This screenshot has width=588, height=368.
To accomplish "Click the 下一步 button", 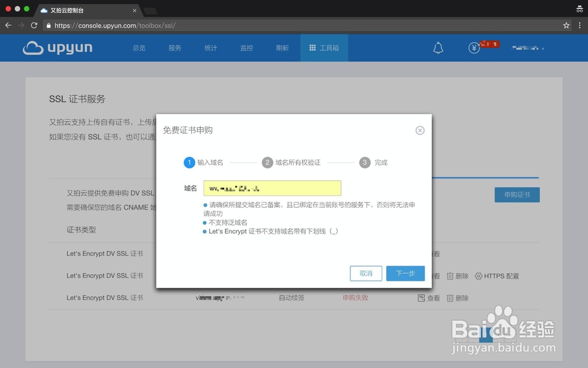I will click(405, 273).
